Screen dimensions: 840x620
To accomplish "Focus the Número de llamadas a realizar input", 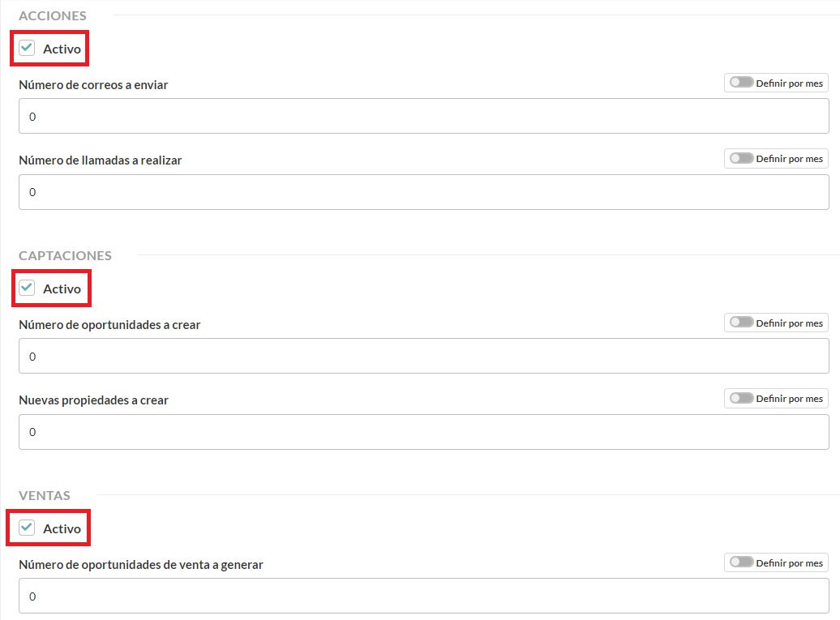I will tap(423, 192).
